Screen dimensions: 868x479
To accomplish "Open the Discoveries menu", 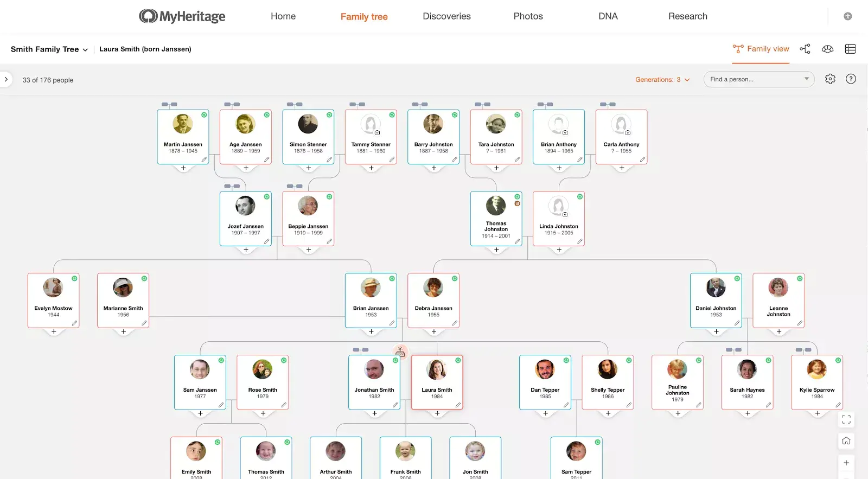I will 446,16.
